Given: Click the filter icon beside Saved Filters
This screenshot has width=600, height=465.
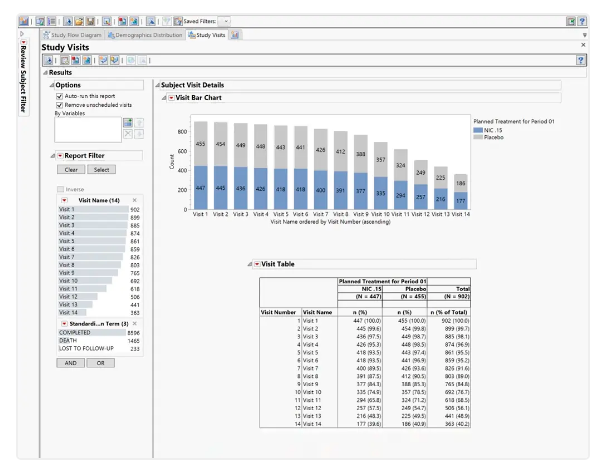Looking at the screenshot, I should pos(178,21).
